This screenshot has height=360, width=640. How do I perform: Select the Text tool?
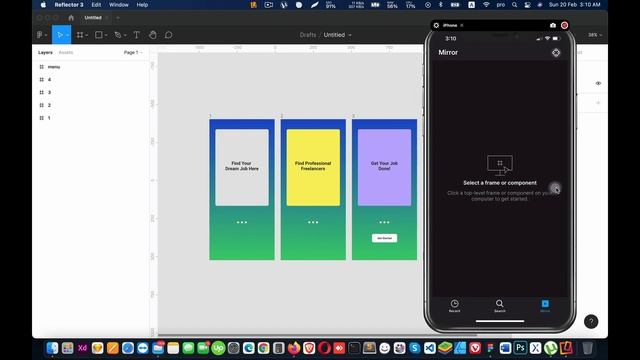click(136, 35)
